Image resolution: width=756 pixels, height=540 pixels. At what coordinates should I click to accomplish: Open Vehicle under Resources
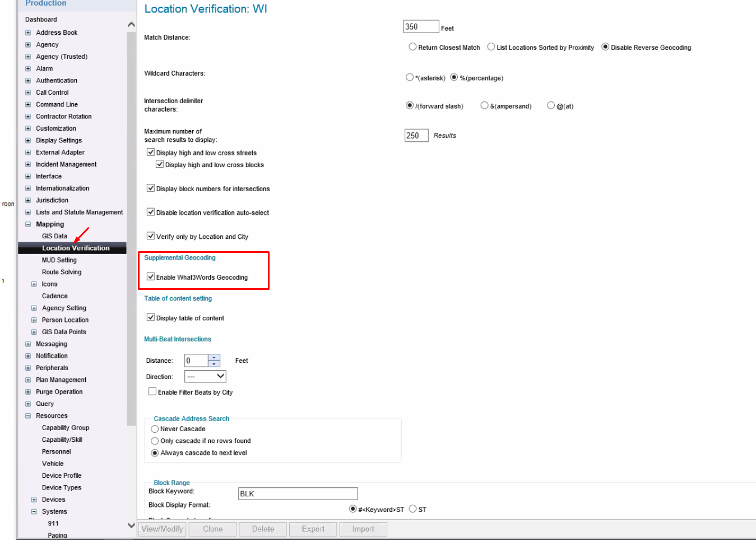coord(53,464)
